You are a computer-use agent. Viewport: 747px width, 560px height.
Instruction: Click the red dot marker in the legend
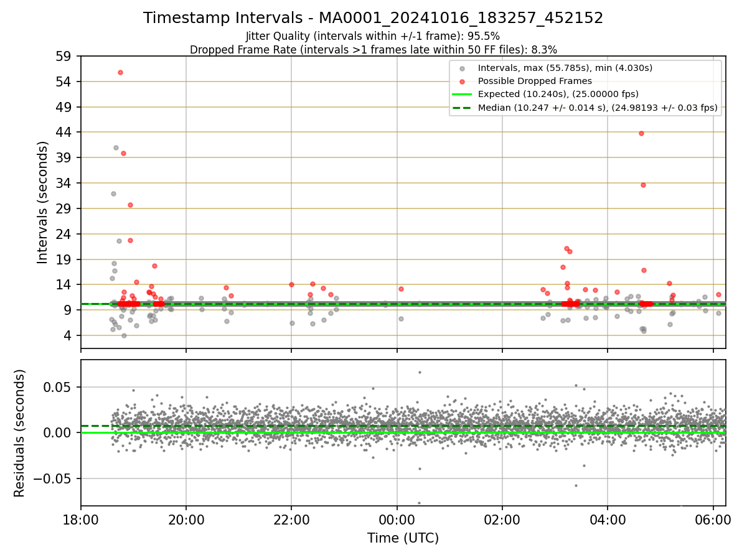click(x=461, y=81)
